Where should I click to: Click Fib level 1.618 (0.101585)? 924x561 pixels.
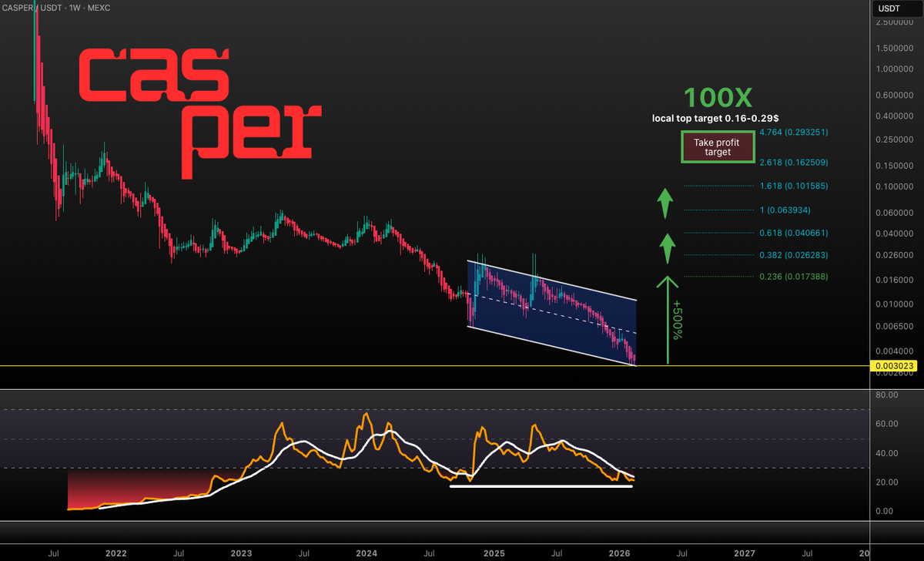(793, 186)
